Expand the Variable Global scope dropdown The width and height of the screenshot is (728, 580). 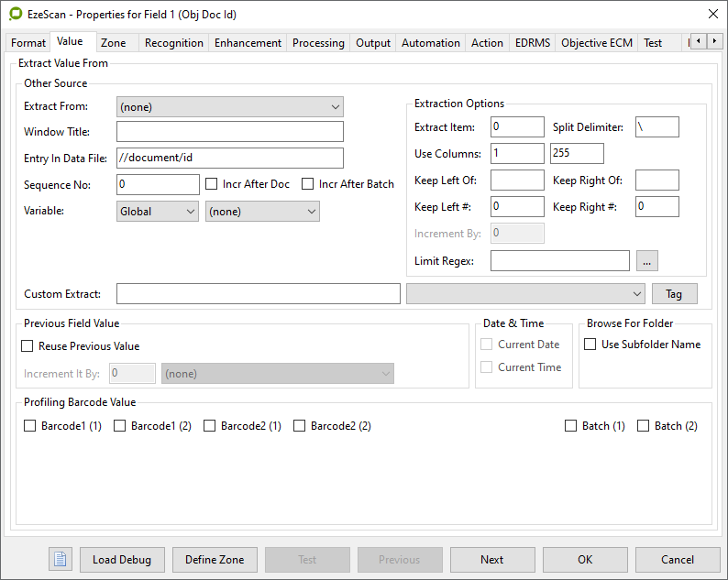(158, 212)
